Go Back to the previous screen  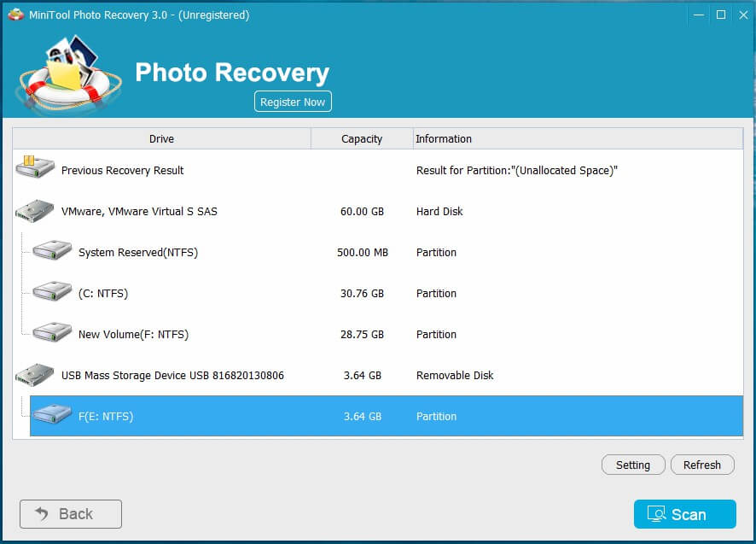click(x=71, y=514)
